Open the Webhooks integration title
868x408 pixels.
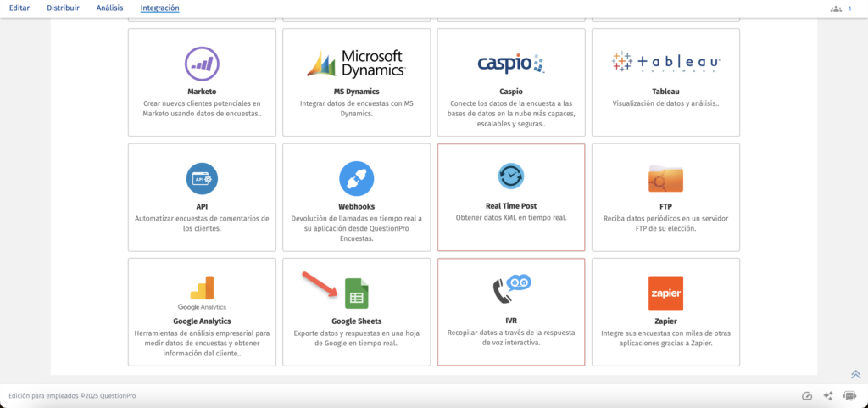pos(357,206)
